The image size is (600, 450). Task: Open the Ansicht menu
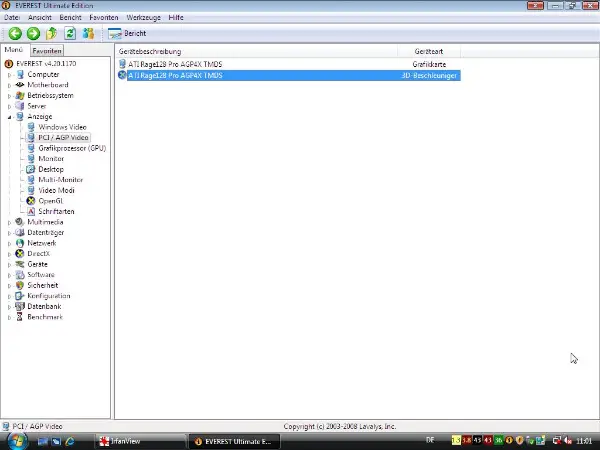(x=40, y=18)
